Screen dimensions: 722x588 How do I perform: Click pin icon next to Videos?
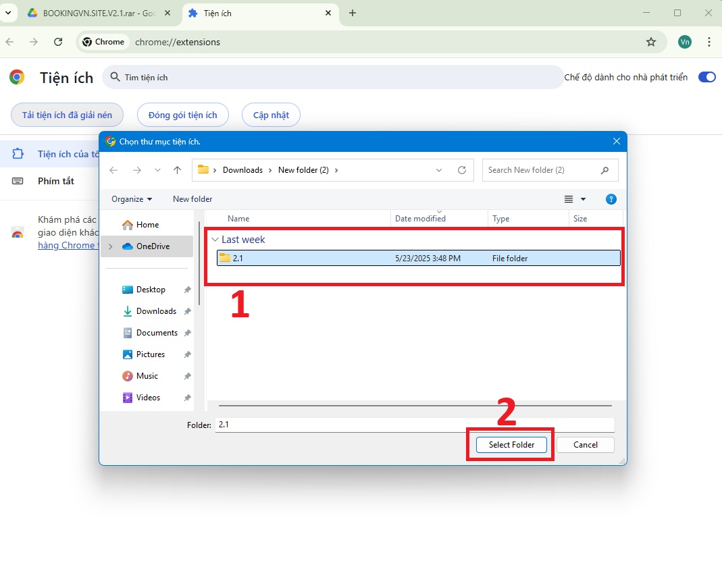coord(187,398)
